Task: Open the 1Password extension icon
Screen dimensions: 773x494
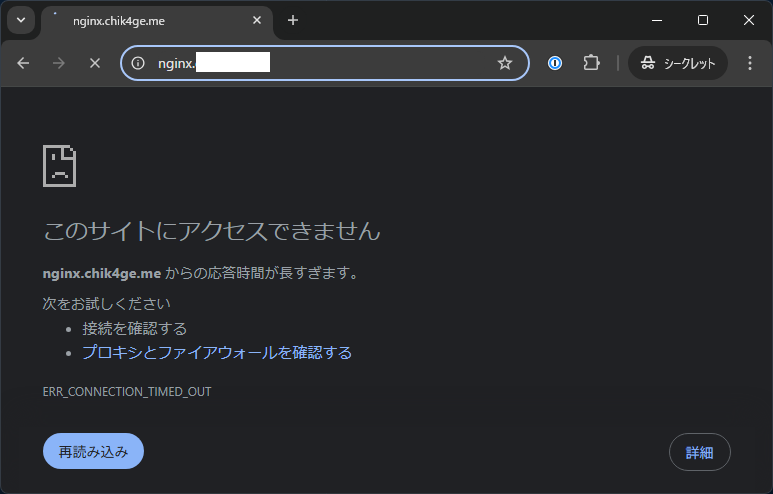Action: [555, 63]
